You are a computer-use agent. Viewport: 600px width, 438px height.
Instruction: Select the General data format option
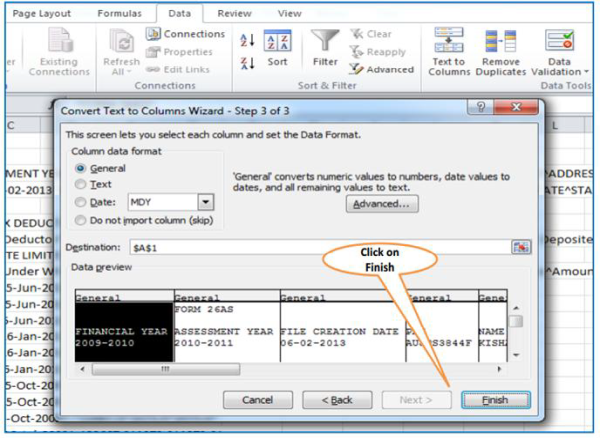click(81, 169)
